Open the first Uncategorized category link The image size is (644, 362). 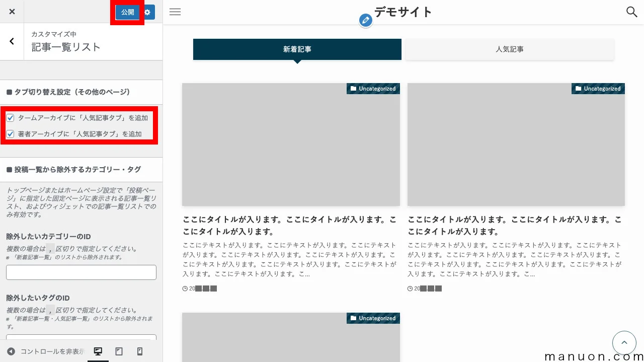pyautogui.click(x=373, y=88)
